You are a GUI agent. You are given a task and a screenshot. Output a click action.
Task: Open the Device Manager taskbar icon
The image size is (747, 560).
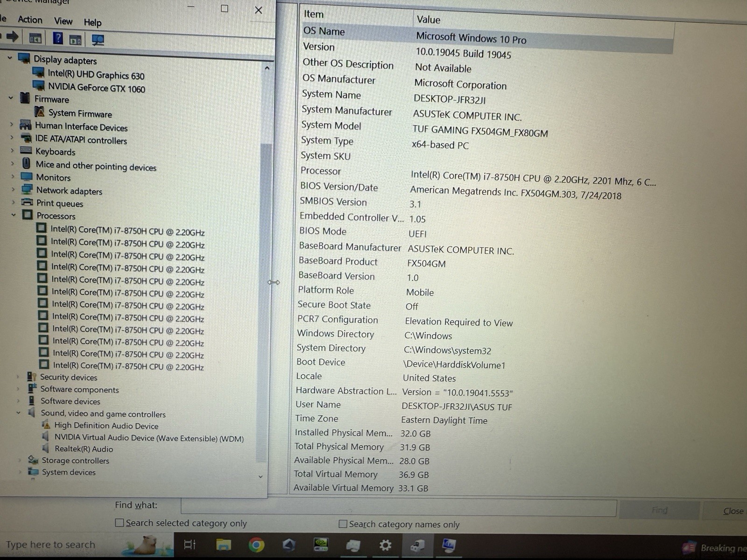(417, 545)
